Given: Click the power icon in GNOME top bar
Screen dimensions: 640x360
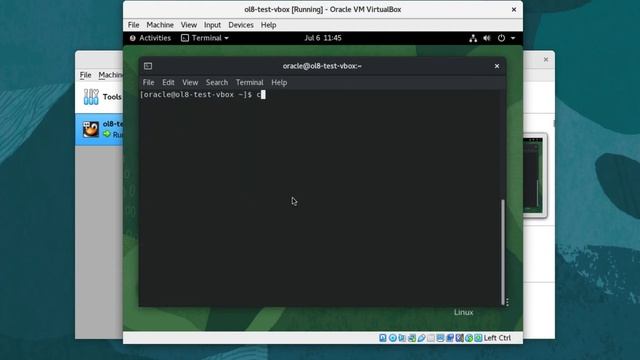Looking at the screenshot, I should (501, 38).
